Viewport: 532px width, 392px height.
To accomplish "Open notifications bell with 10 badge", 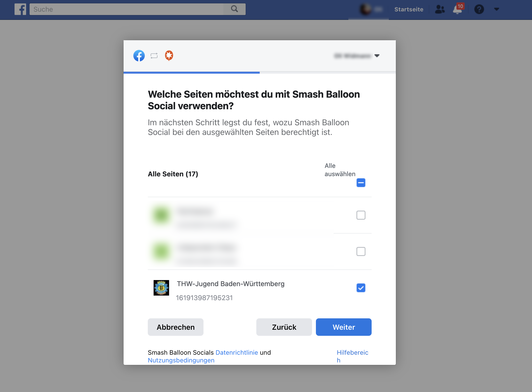I will pos(458,9).
